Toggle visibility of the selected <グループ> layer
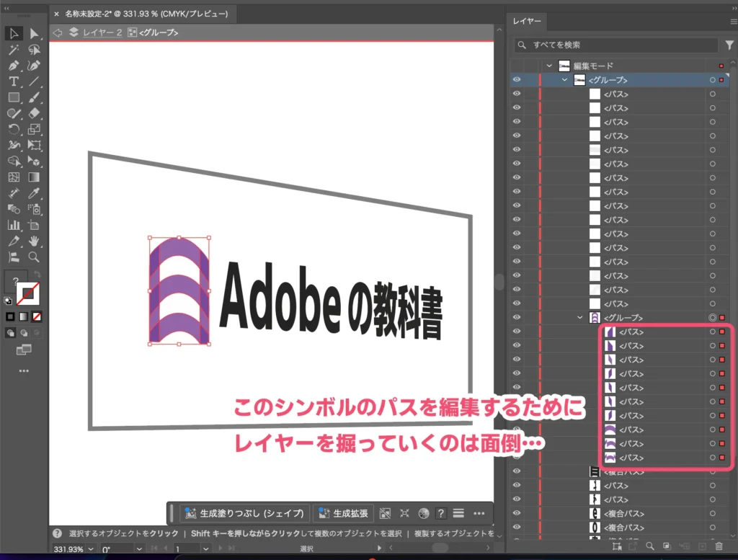The height and width of the screenshot is (560, 738). pos(517,79)
